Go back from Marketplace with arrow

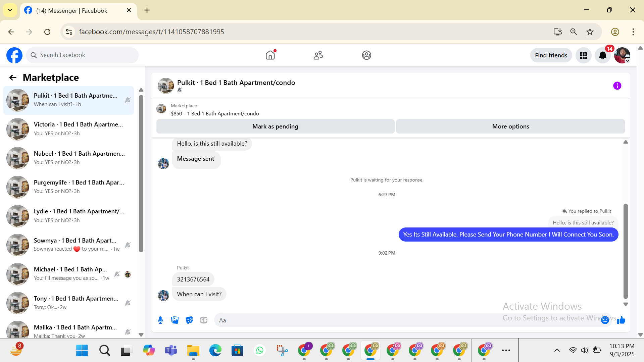13,78
